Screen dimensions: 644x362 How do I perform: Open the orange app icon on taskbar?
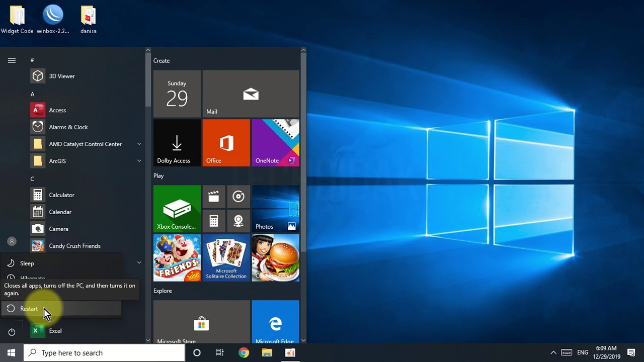[x=290, y=353]
